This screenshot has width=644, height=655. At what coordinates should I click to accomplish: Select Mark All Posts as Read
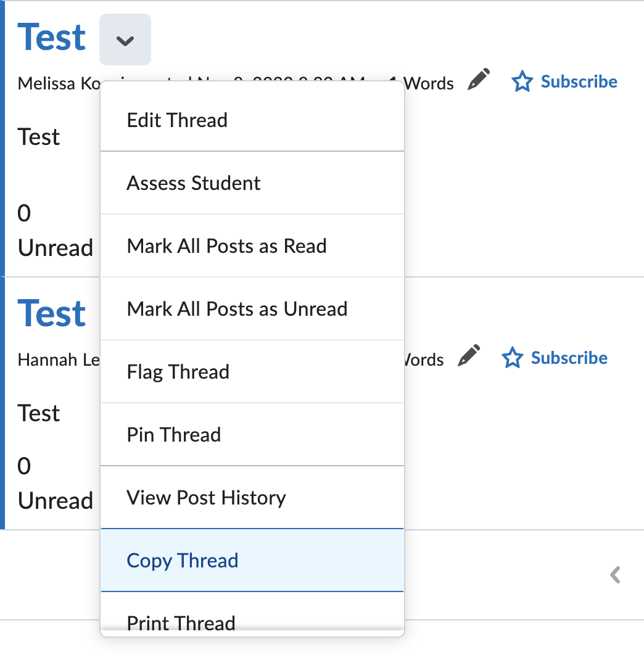tap(226, 246)
